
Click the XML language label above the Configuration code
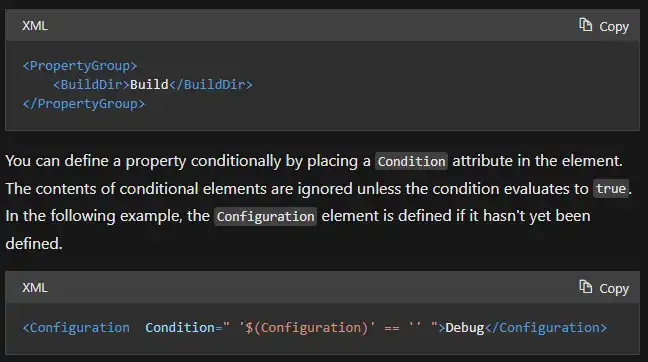click(x=35, y=288)
